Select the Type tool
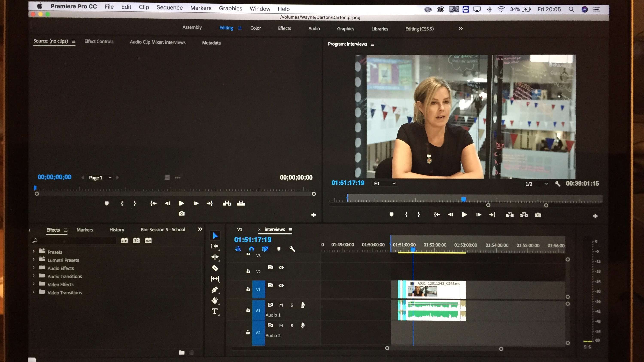 [214, 311]
